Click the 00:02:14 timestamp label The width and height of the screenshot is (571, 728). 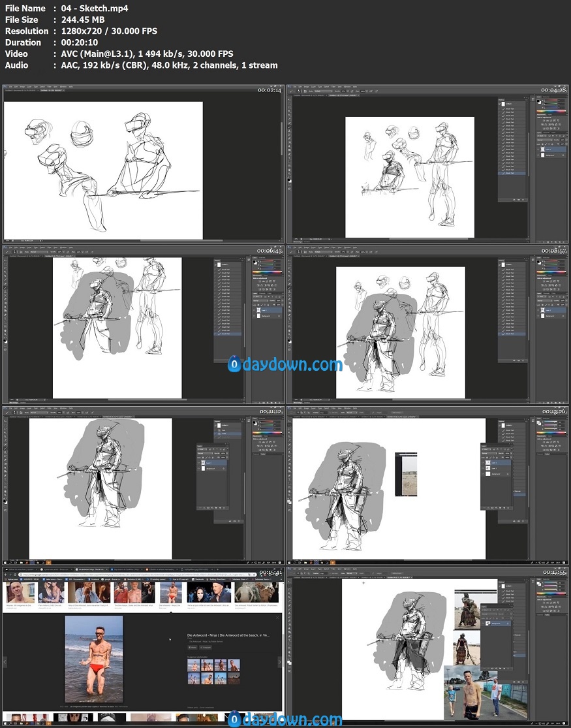[x=270, y=90]
